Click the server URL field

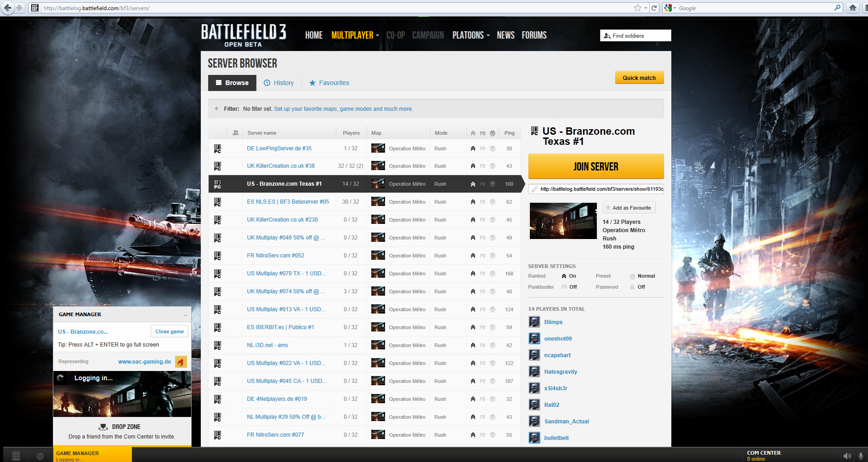596,189
